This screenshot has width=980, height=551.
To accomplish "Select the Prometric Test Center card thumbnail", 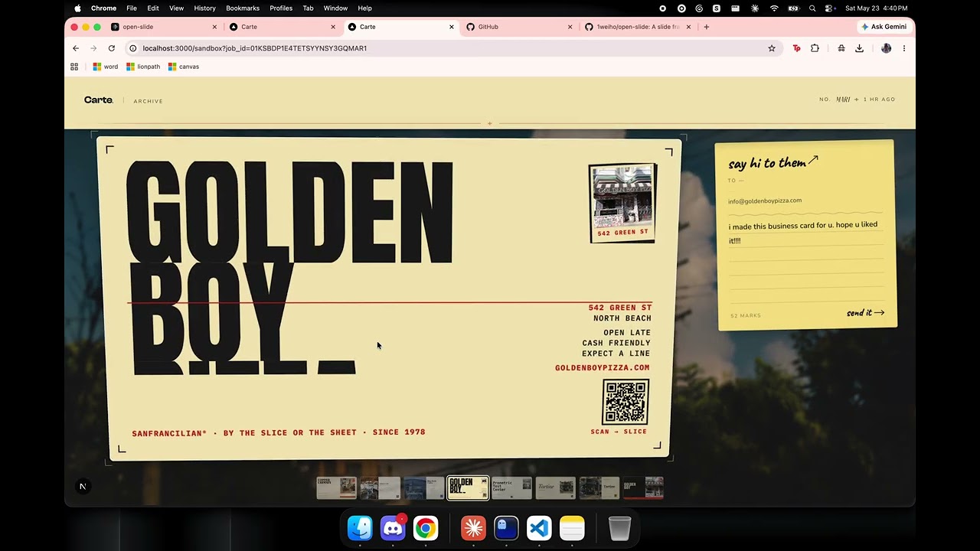I will (x=511, y=487).
